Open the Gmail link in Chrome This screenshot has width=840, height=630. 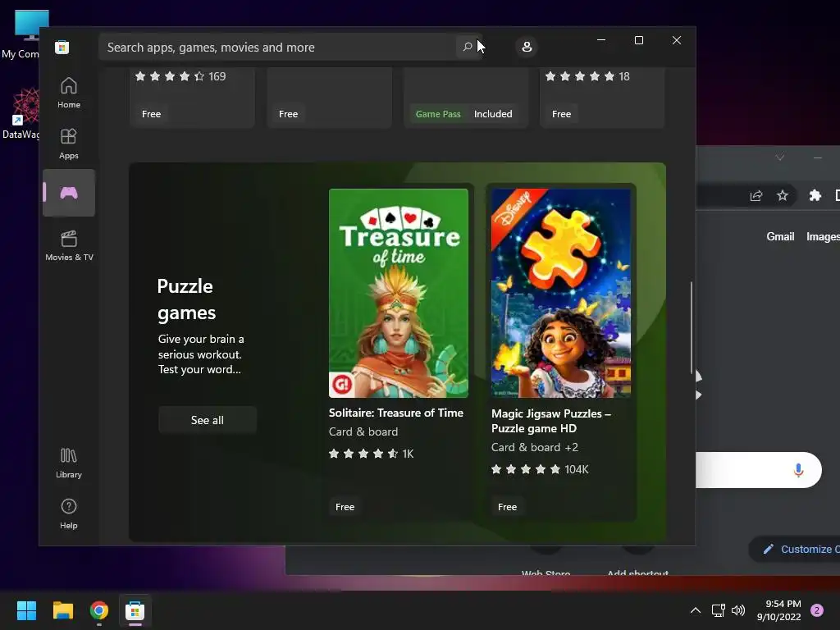[780, 236]
